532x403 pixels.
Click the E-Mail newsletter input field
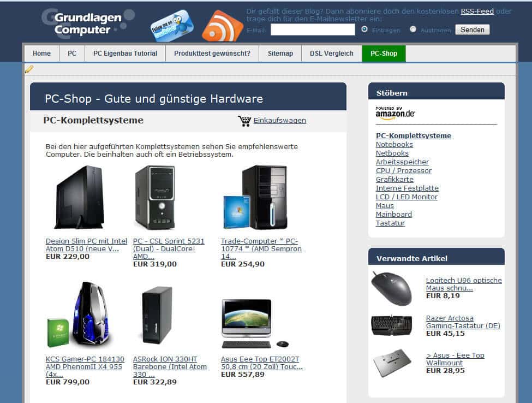pos(313,29)
